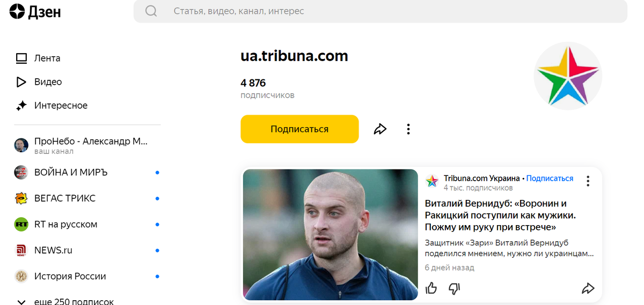Image resolution: width=644 pixels, height=305 pixels.
Task: Go to Интересное section
Action: [x=51, y=106]
